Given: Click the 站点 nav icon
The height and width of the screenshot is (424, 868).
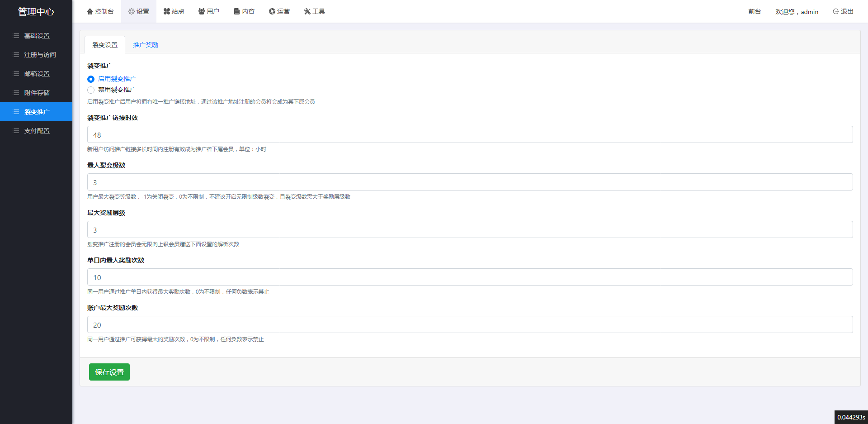Looking at the screenshot, I should click(167, 11).
